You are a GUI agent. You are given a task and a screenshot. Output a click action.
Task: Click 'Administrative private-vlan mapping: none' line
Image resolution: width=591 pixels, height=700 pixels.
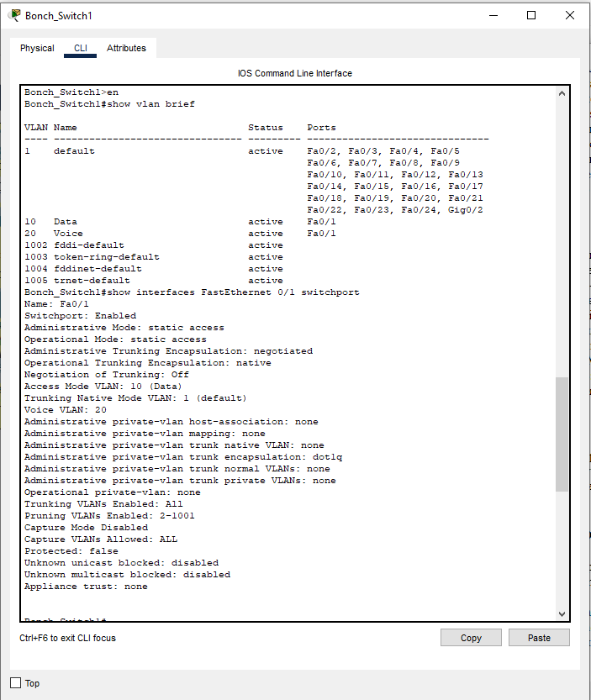click(145, 434)
